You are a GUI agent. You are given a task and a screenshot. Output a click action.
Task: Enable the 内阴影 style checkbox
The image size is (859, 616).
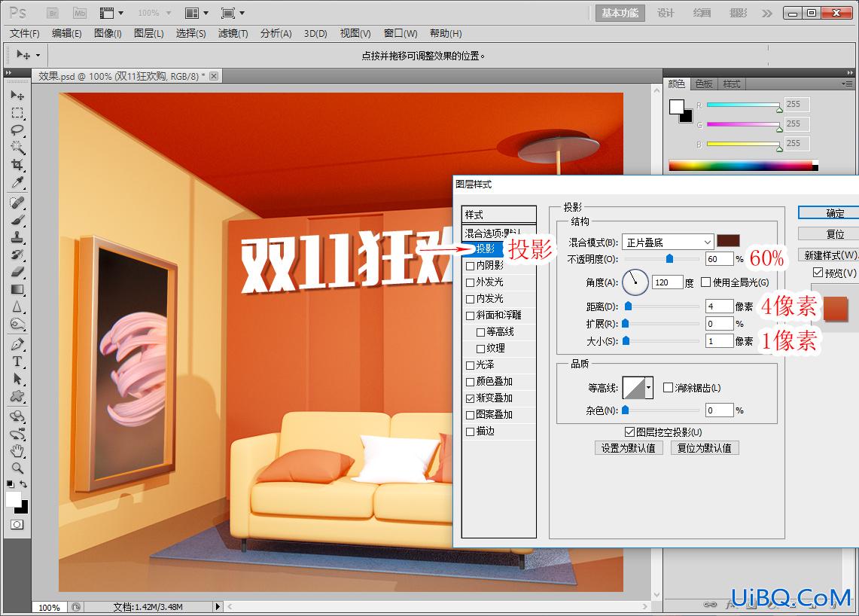470,266
